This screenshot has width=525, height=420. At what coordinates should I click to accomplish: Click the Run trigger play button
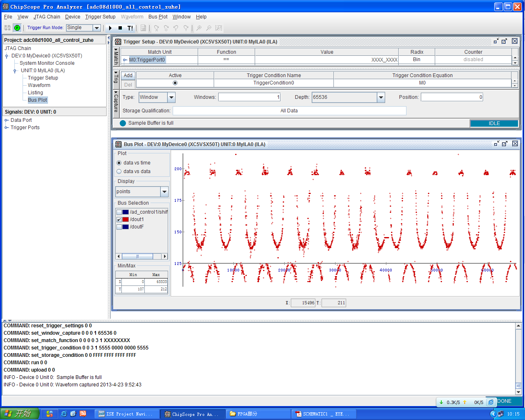click(x=110, y=28)
